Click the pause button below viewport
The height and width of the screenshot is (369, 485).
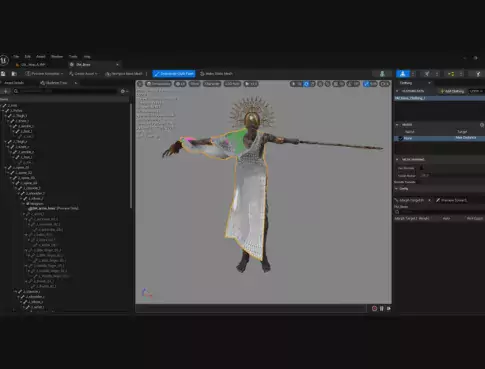[x=382, y=309]
